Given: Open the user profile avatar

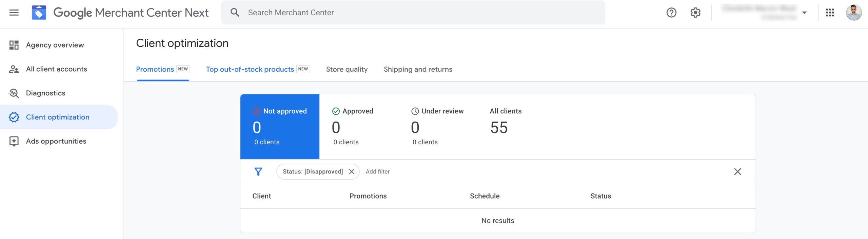Looking at the screenshot, I should (853, 13).
